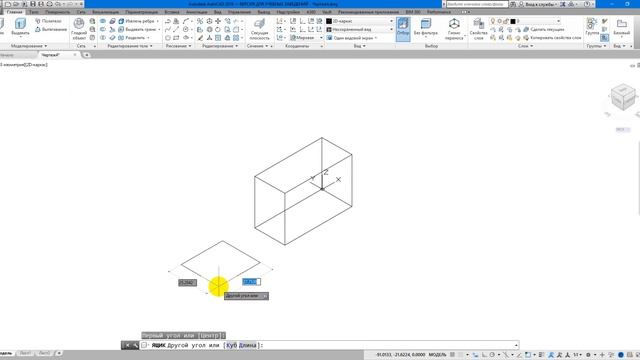
Task: Click the Группа group tool
Action: pos(592,27)
